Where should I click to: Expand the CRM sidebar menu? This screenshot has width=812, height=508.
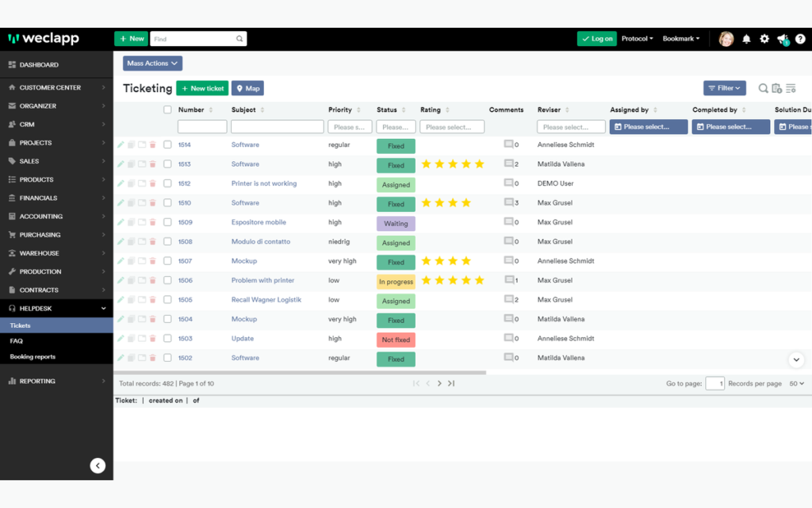click(56, 125)
